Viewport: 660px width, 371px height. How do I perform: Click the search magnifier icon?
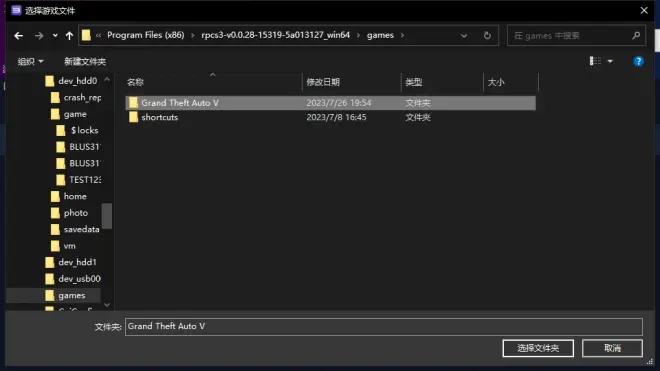pyautogui.click(x=636, y=36)
